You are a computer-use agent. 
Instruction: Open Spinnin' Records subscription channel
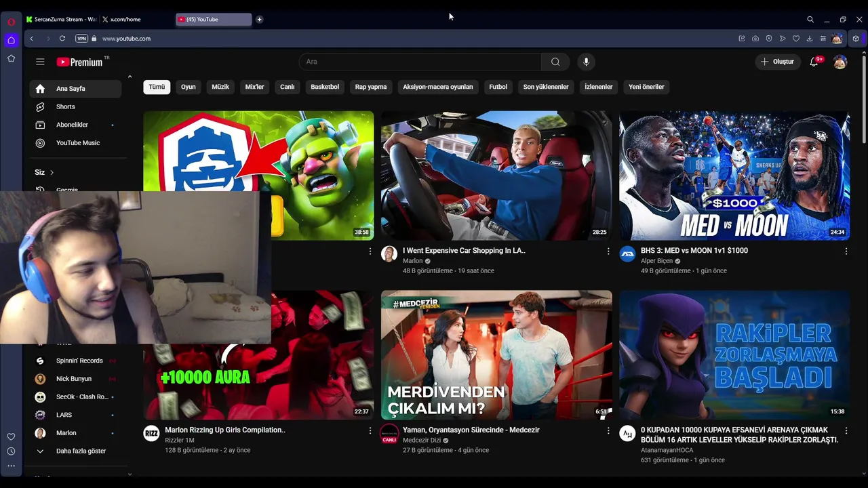75,361
